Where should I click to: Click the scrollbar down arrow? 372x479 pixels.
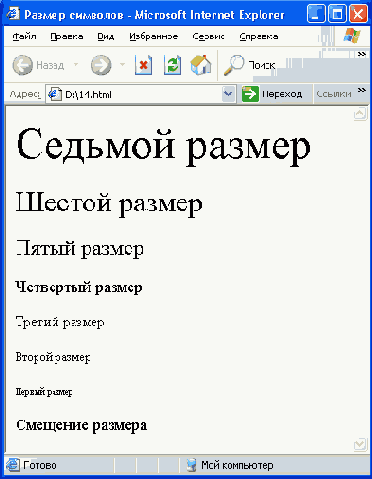(x=360, y=445)
